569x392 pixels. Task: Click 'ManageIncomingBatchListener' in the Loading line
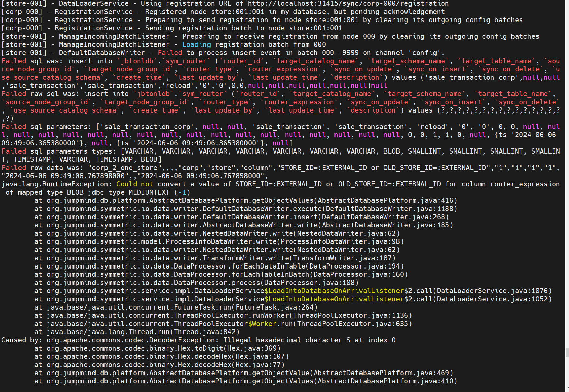(114, 45)
